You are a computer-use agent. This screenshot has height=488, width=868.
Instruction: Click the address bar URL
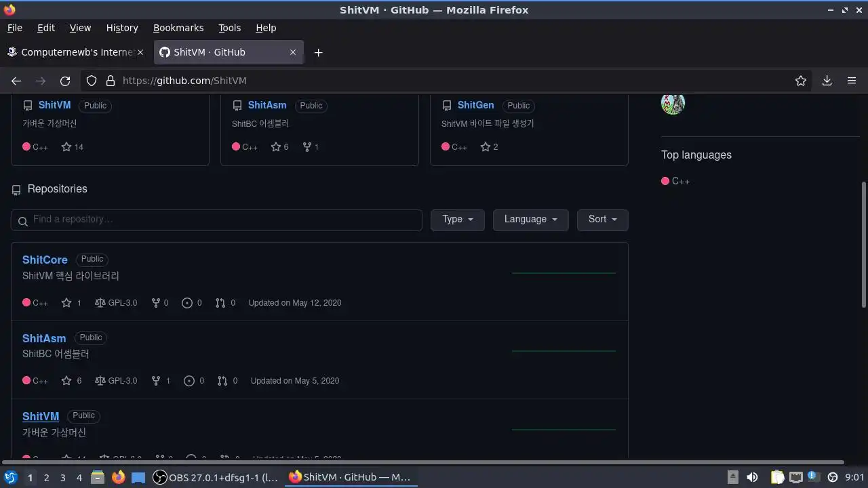point(184,81)
